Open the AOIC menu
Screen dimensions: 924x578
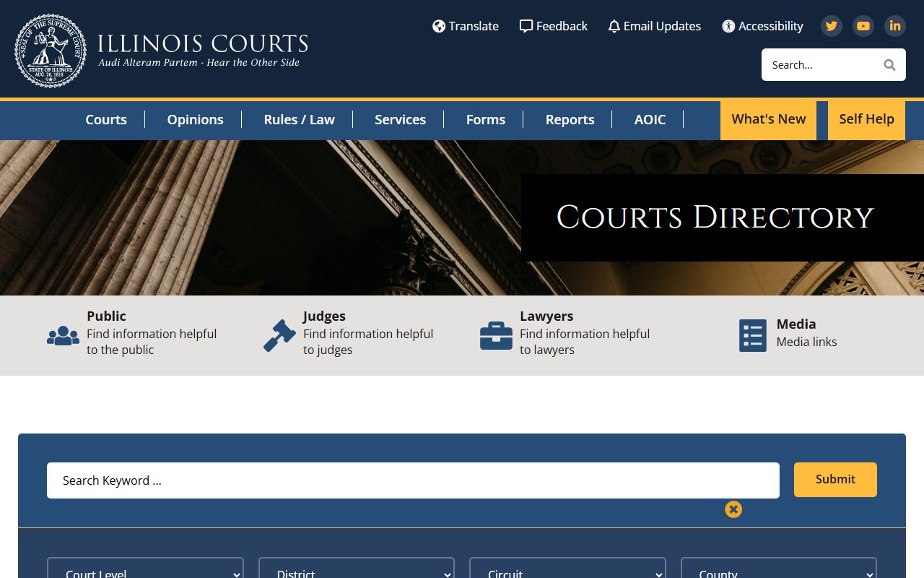(650, 120)
